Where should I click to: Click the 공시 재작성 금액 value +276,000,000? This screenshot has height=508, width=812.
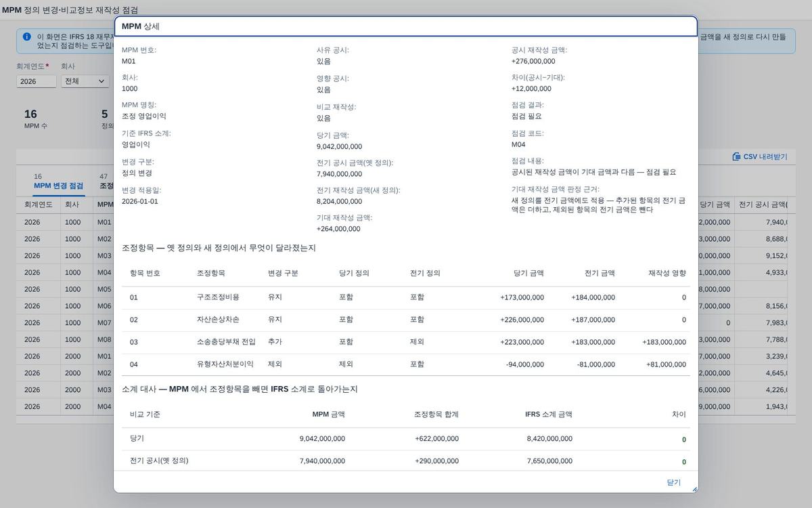click(x=533, y=61)
